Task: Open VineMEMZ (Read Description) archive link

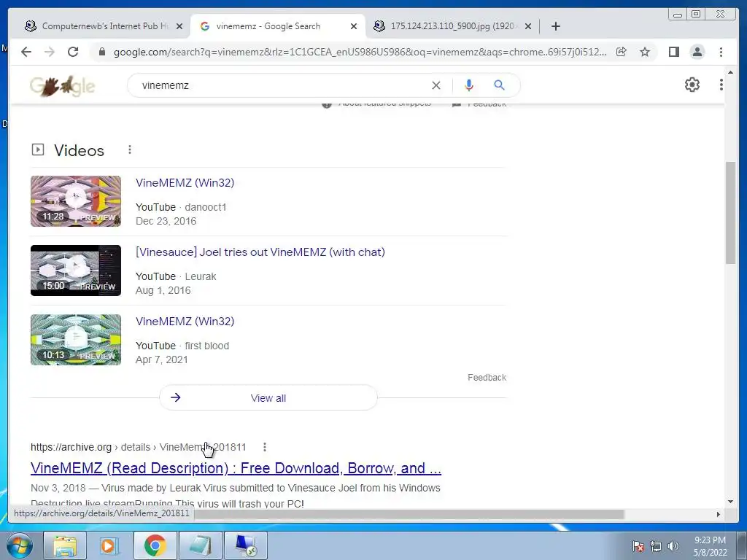Action: (x=236, y=468)
